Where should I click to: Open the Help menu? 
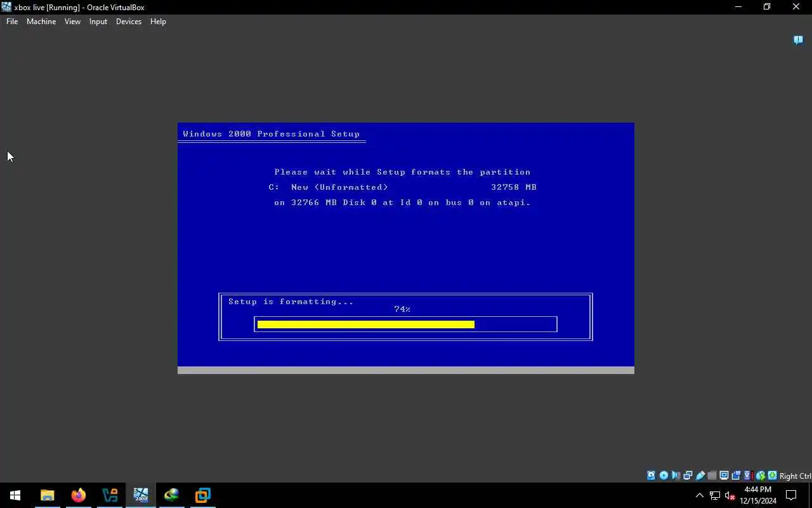(x=158, y=22)
